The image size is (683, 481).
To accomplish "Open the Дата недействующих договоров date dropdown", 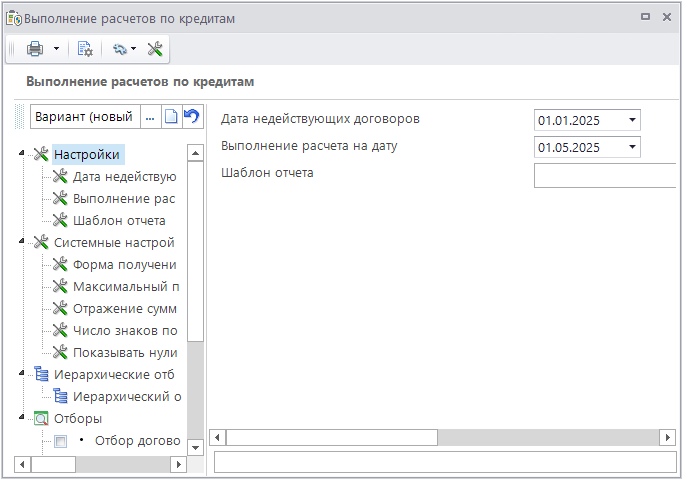I will [632, 120].
